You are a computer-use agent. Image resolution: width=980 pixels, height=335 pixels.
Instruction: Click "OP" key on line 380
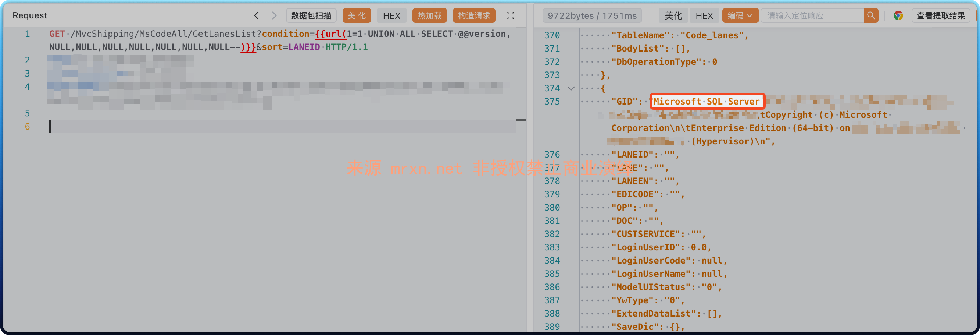pyautogui.click(x=622, y=208)
